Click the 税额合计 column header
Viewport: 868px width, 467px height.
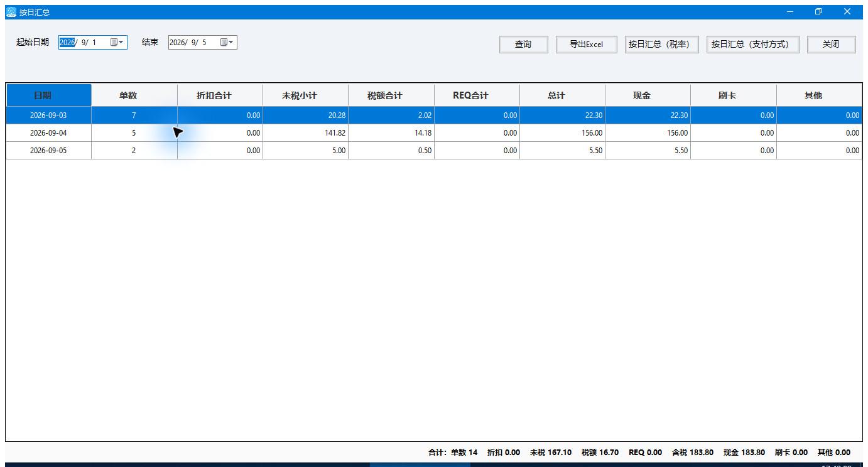click(391, 95)
